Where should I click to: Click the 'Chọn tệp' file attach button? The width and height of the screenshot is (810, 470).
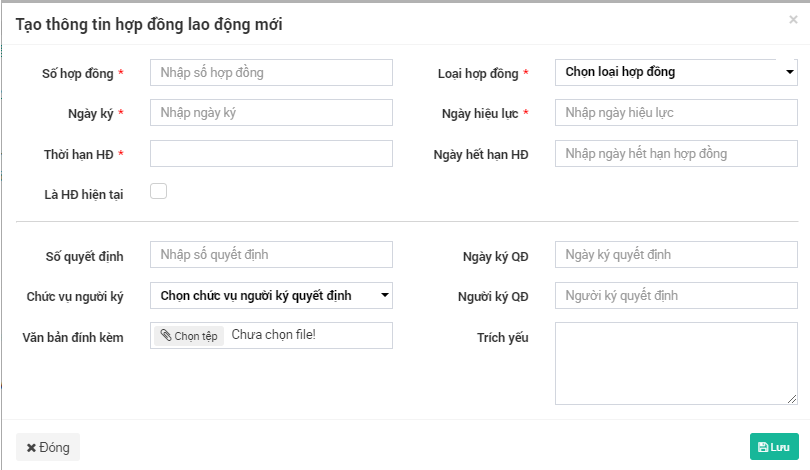tap(189, 336)
